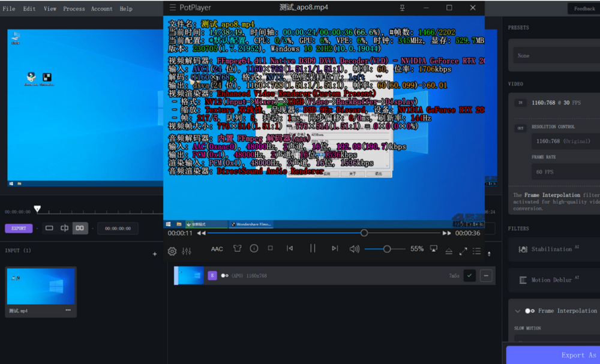The image size is (600, 364).
Task: Click the PotPlayer title 测试_apo8.mp4
Action: [x=304, y=7]
